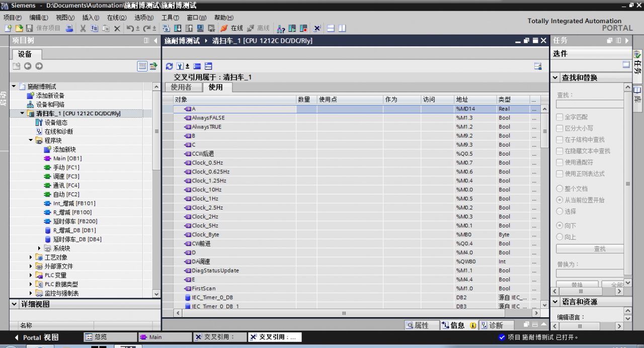The width and height of the screenshot is (644, 348).
Task: Select 向上 search direction radio
Action: point(559,237)
